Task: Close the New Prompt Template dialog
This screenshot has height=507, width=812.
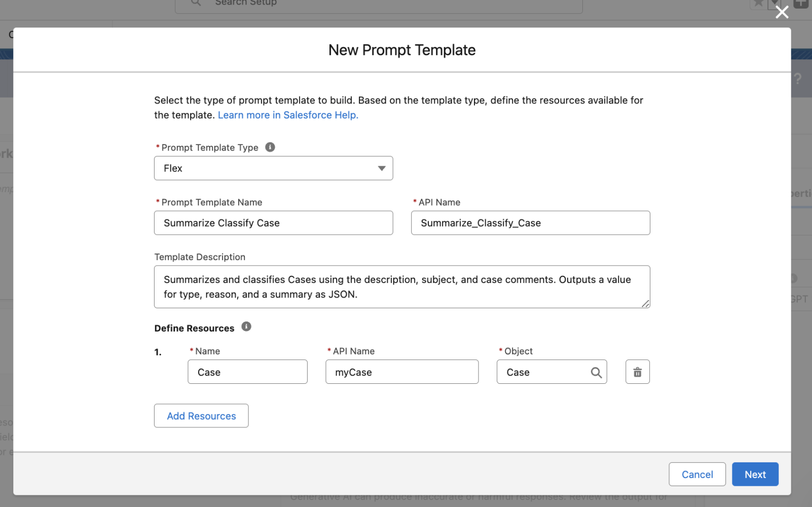Action: (782, 12)
